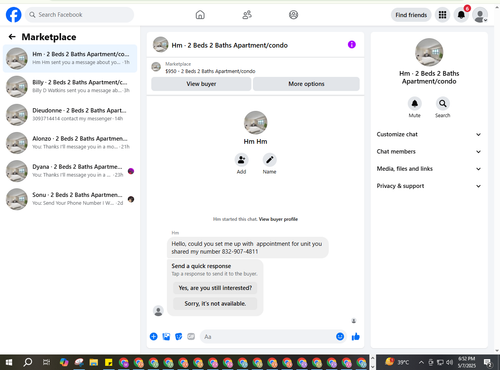Go back from Marketplace with the arrow

click(12, 37)
